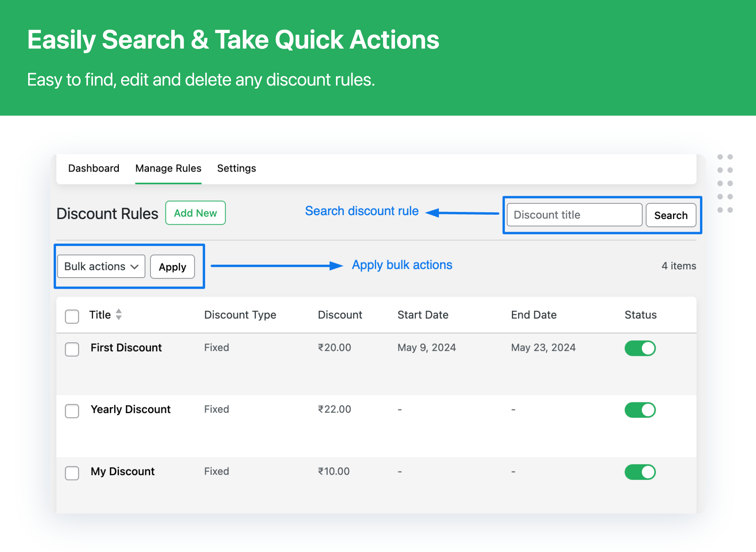Click the Title column header
This screenshot has height=552, width=756.
point(100,315)
